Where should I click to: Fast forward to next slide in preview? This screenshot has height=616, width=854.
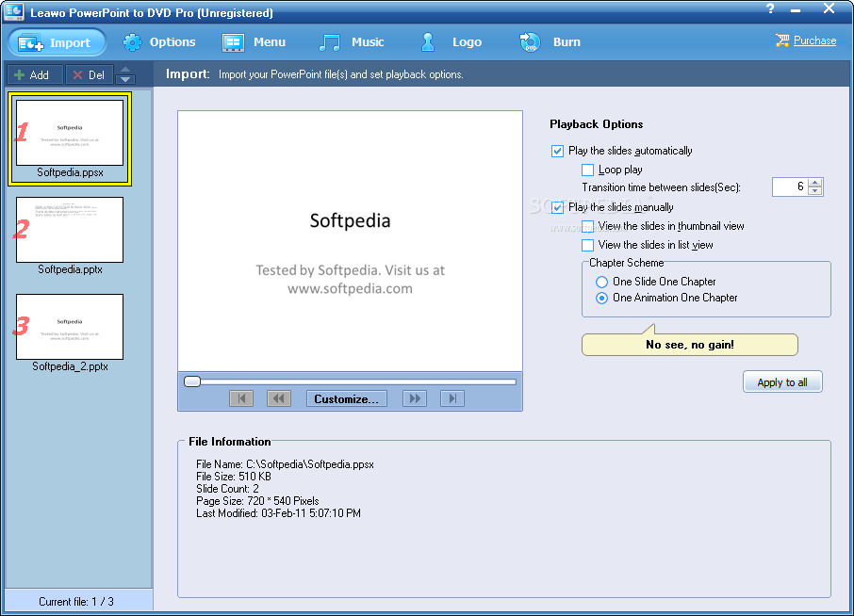tap(415, 398)
